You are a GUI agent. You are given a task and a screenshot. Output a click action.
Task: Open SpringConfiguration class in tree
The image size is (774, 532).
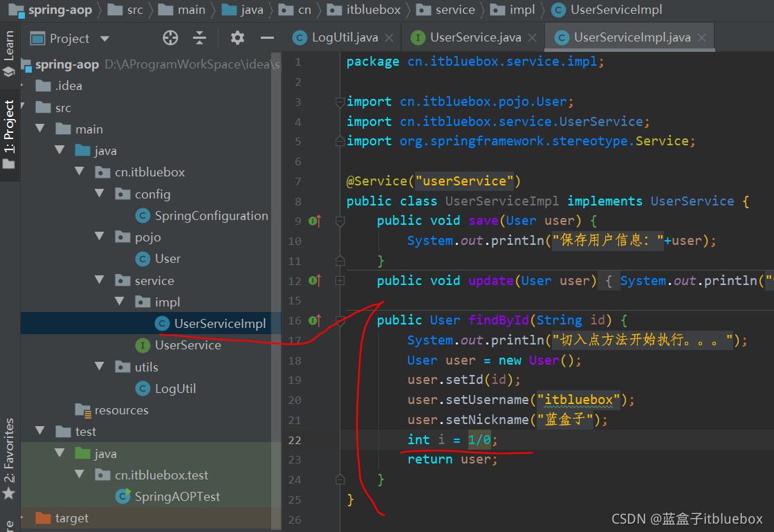(x=202, y=216)
